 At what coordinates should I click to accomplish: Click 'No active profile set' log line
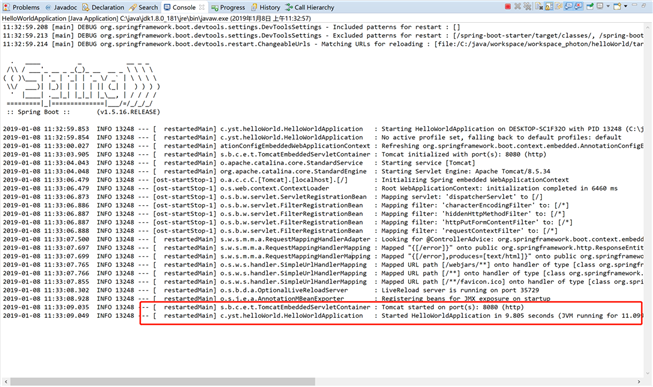(312, 137)
